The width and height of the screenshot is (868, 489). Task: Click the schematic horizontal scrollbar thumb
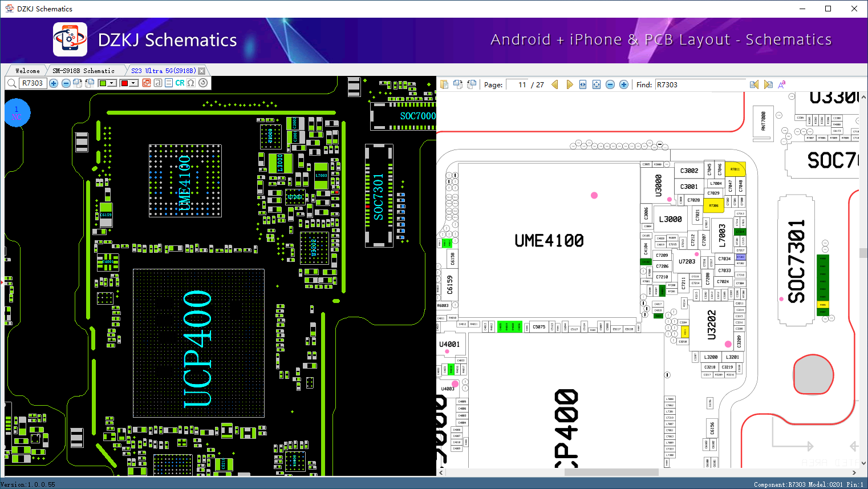pyautogui.click(x=610, y=472)
